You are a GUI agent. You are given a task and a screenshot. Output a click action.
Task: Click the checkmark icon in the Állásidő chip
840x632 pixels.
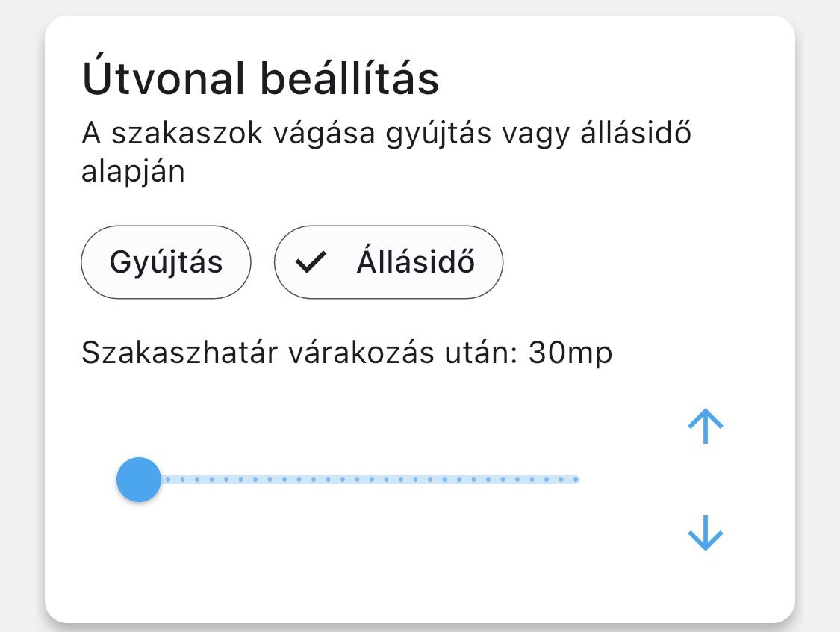(311, 262)
